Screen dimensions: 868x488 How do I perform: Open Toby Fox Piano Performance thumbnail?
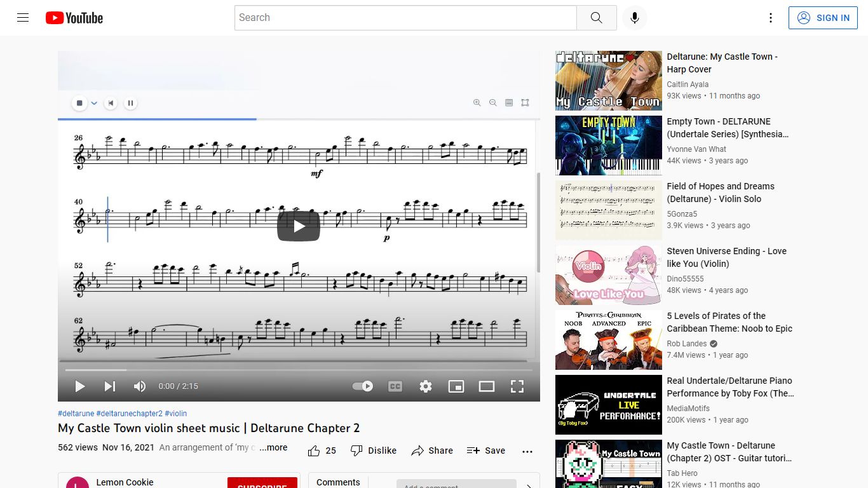tap(609, 405)
